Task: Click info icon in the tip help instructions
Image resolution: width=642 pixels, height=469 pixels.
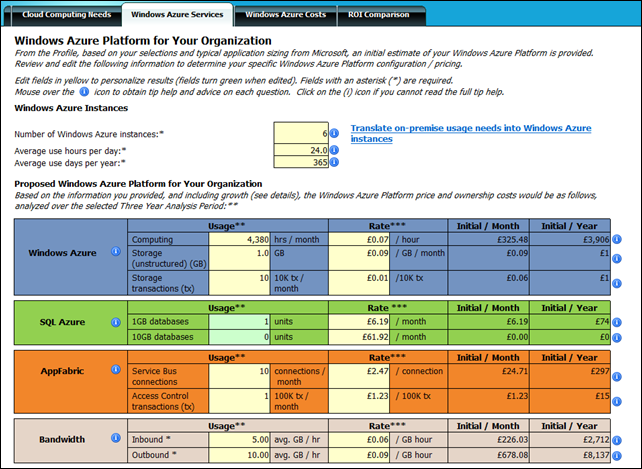Action: 84,92
